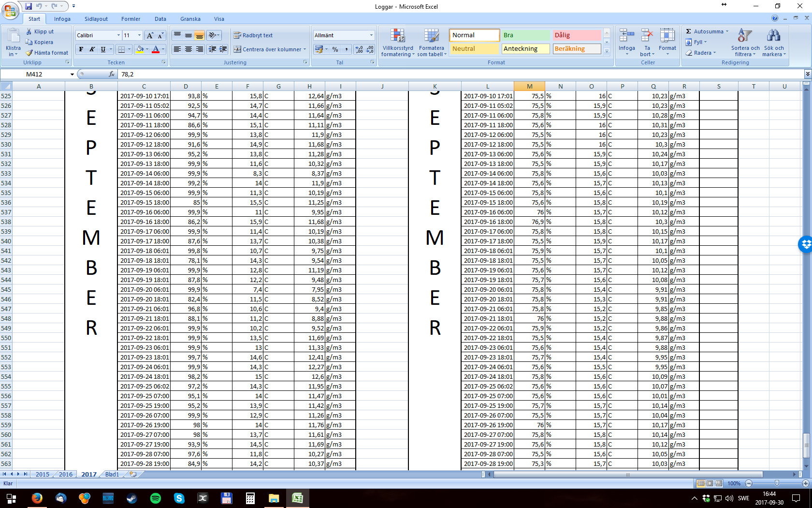This screenshot has height=508, width=812.
Task: Toggle Radbryt text wrapping
Action: pyautogui.click(x=253, y=35)
